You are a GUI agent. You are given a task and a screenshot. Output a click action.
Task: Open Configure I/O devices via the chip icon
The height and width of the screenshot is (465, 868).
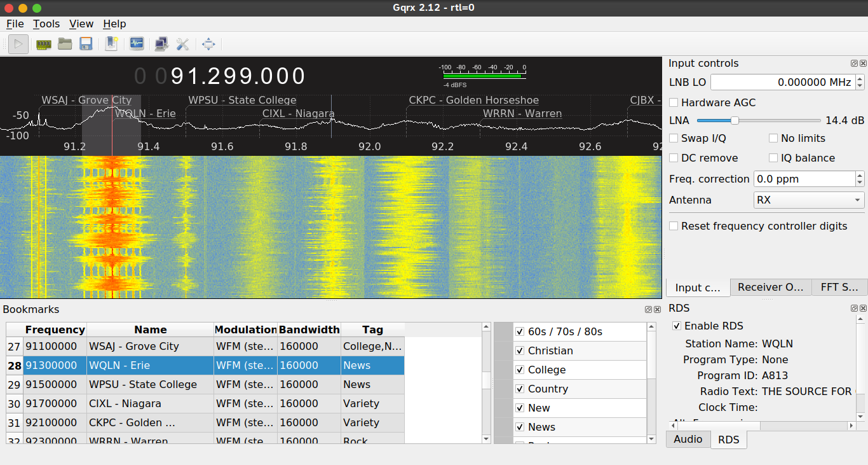point(43,44)
